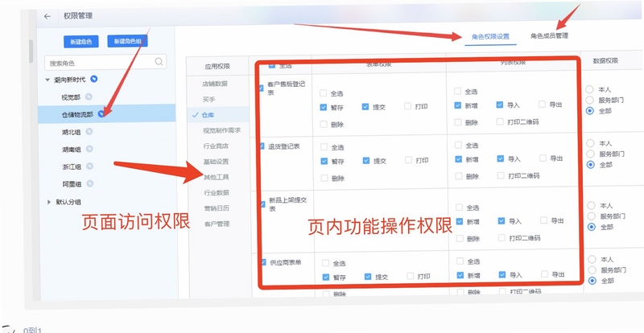
Task: Uncheck the 退货登记表 form checkbox
Action: (262, 146)
